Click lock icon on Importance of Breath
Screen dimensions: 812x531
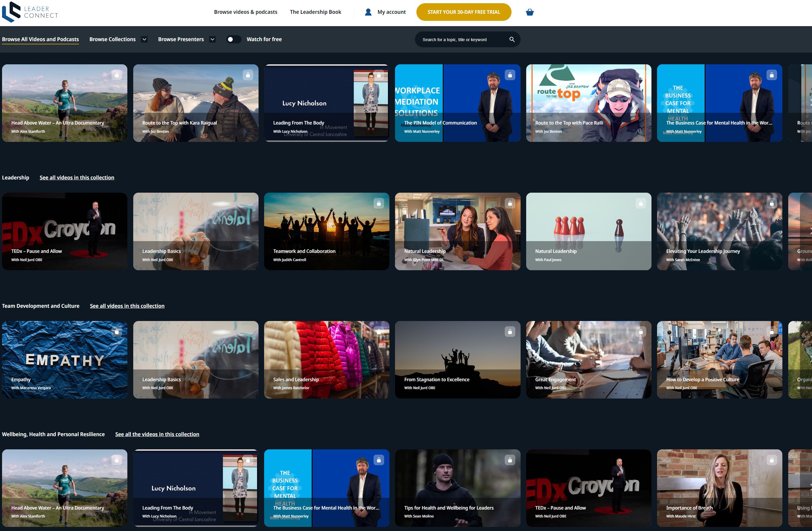pos(772,460)
